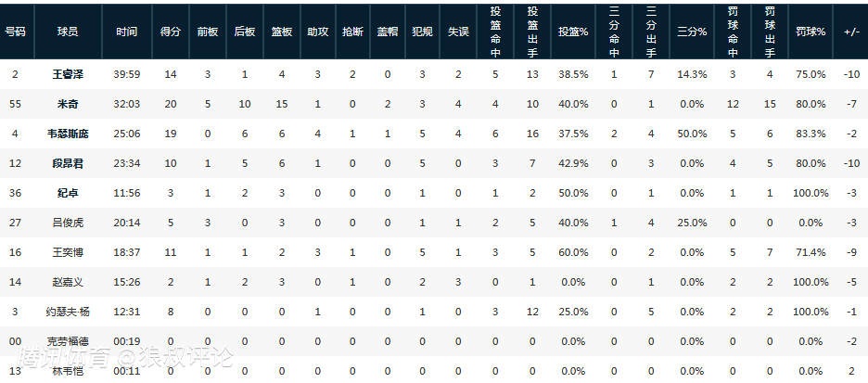This screenshot has width=868, height=383.
Task: Click player name 纪卓
Action: [68, 193]
